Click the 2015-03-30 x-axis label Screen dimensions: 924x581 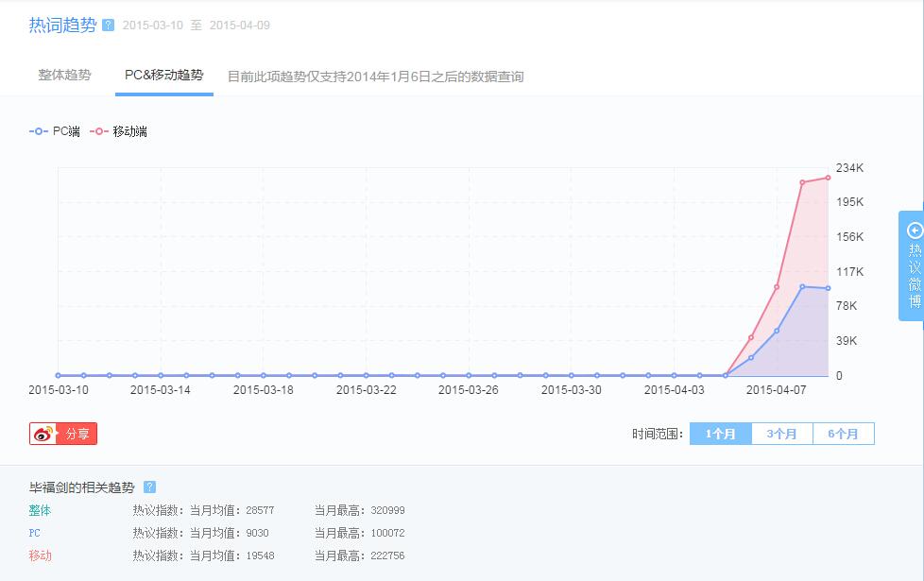pyautogui.click(x=571, y=390)
